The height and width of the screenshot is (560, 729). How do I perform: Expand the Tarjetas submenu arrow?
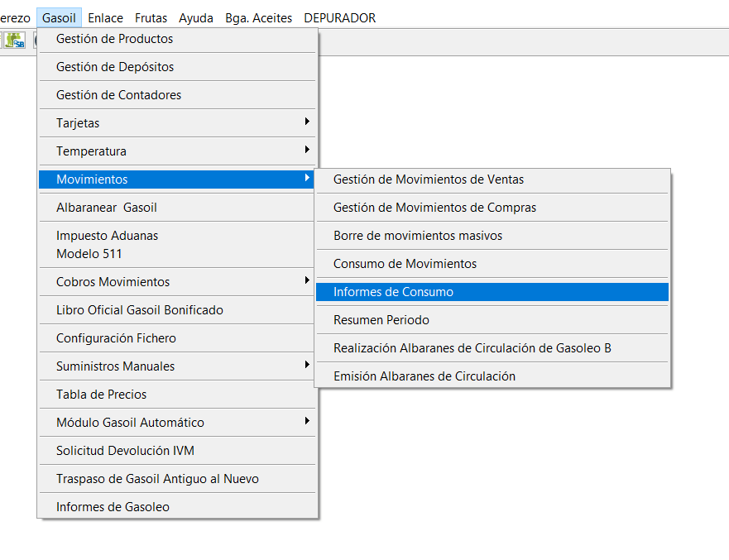tap(308, 122)
